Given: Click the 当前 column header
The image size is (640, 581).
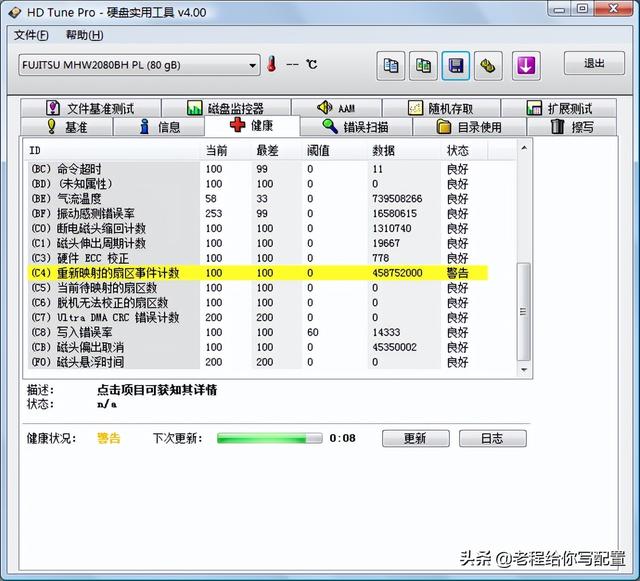Looking at the screenshot, I should 226,151.
